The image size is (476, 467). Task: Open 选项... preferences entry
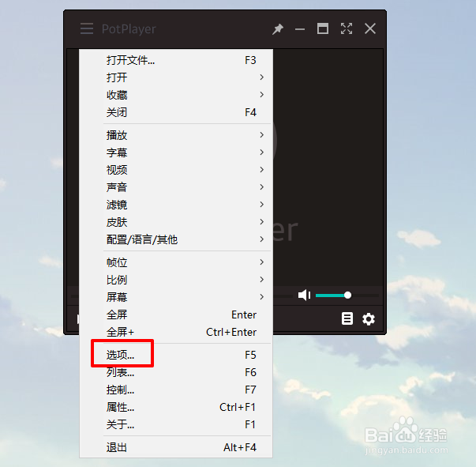tap(176, 355)
